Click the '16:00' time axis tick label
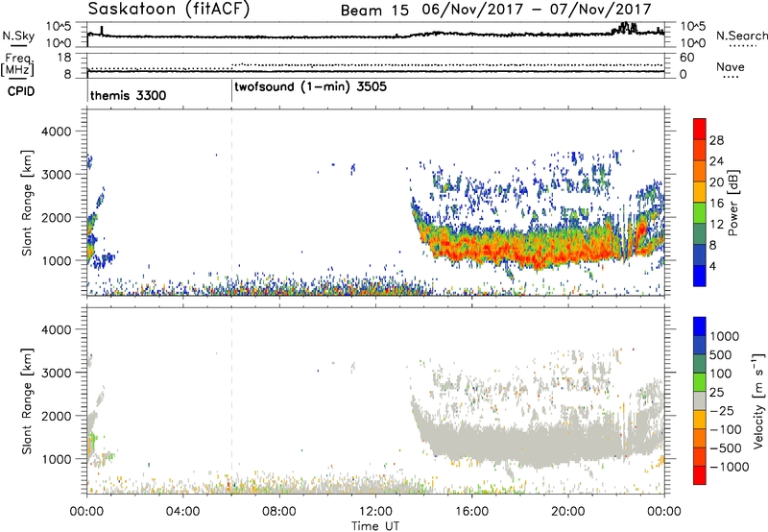The height and width of the screenshot is (532, 768). [471, 512]
